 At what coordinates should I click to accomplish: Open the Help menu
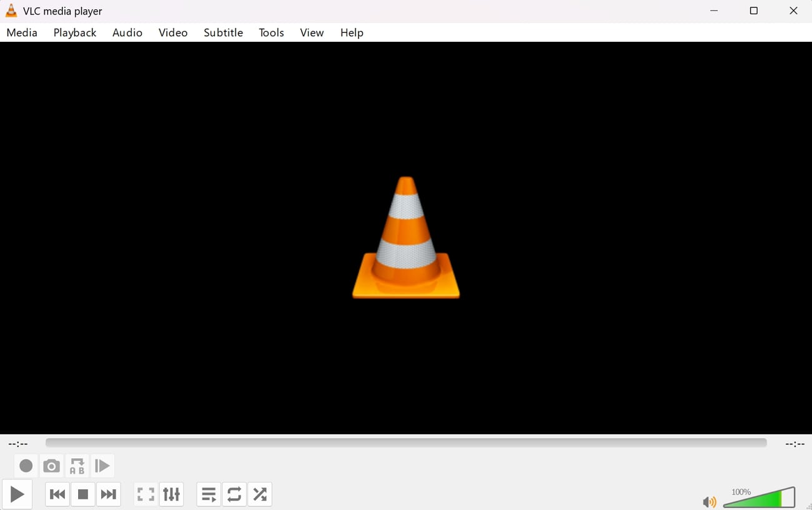(352, 32)
